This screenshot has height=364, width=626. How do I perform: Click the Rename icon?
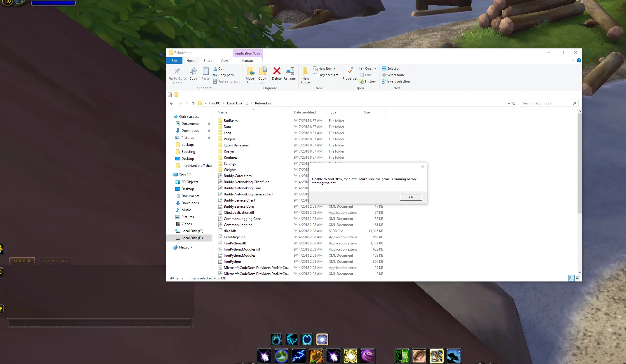[x=290, y=71]
